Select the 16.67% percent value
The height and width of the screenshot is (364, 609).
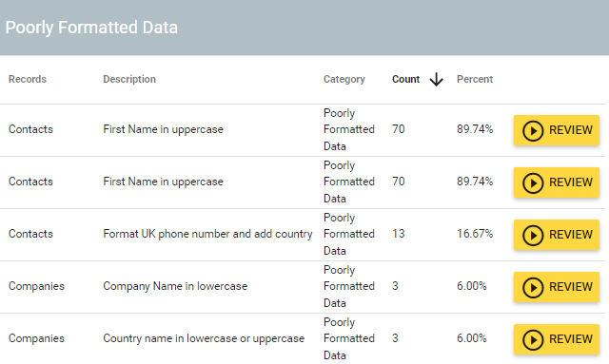pos(475,234)
